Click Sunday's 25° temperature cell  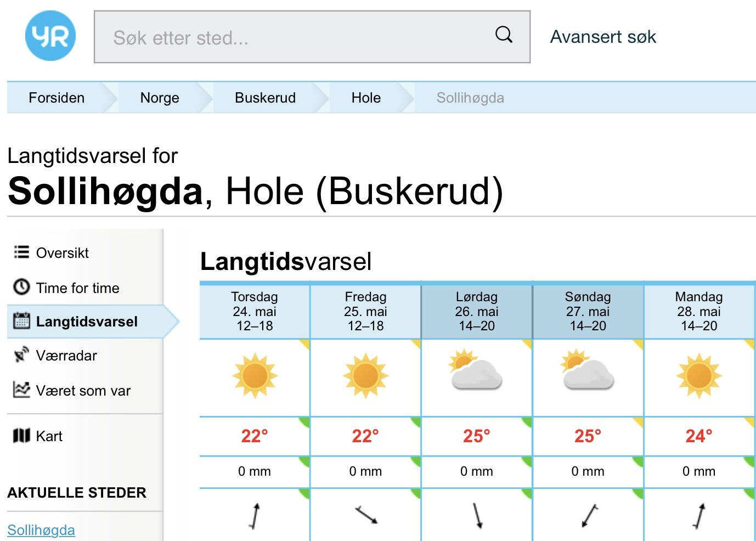(588, 436)
